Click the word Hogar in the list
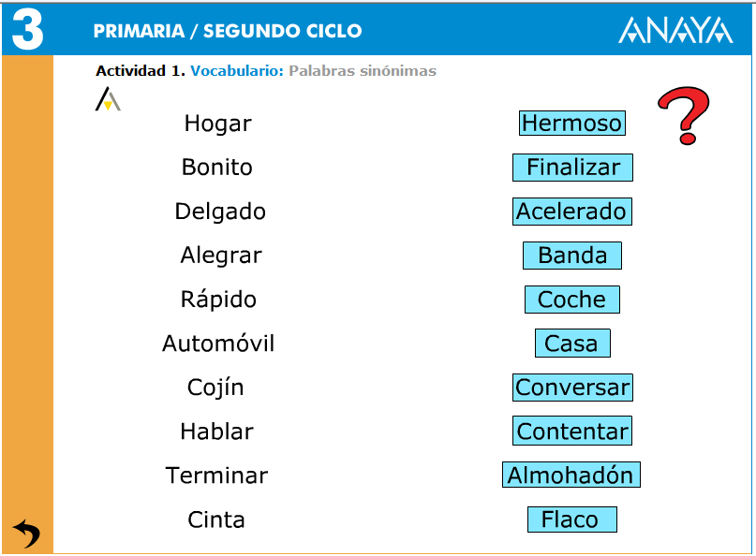Screen dimensions: 756x556 click(216, 123)
